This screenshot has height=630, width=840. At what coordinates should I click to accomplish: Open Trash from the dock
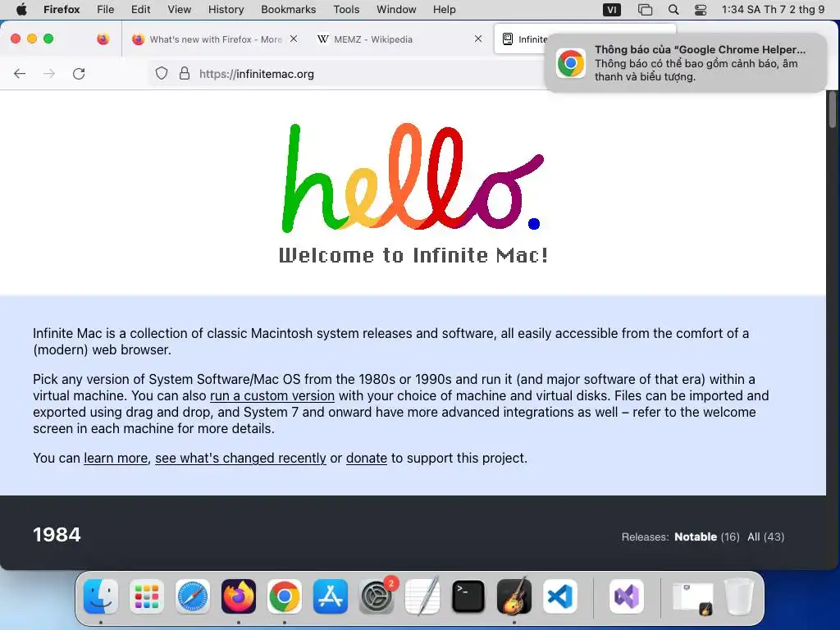pos(739,596)
